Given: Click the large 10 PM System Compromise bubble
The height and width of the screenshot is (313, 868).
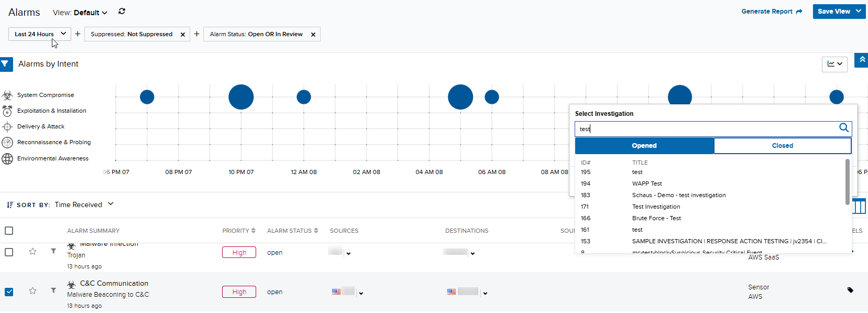Looking at the screenshot, I should (241, 97).
